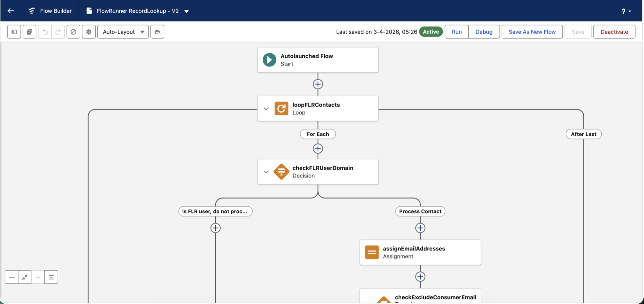Click the After Last path label
This screenshot has height=304, width=644.
coord(584,134)
